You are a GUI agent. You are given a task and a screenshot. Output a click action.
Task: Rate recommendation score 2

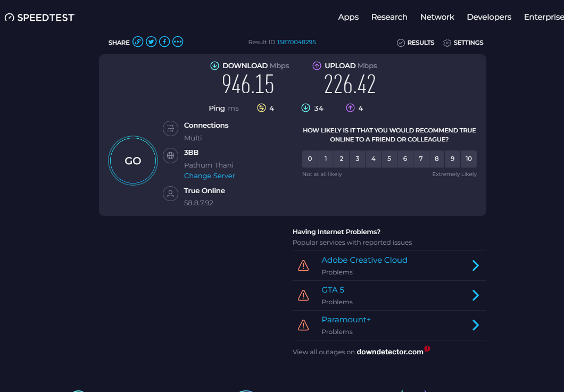[x=342, y=159]
